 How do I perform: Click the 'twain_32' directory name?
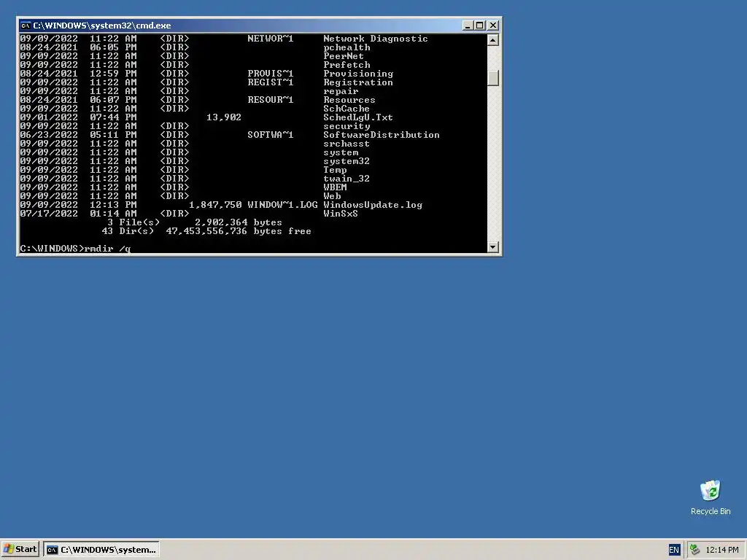347,179
